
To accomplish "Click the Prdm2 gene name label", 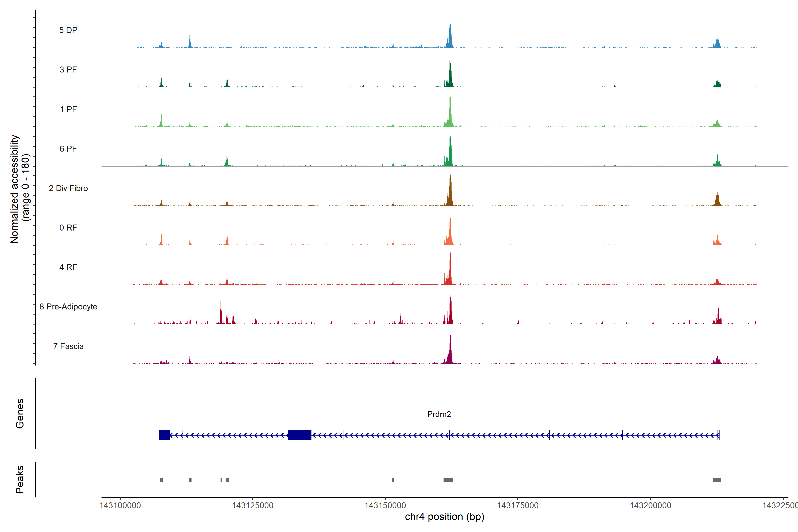I will (x=439, y=414).
